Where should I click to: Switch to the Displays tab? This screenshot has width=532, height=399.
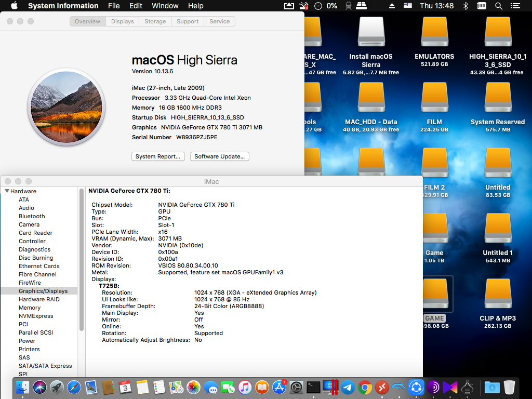pos(123,21)
